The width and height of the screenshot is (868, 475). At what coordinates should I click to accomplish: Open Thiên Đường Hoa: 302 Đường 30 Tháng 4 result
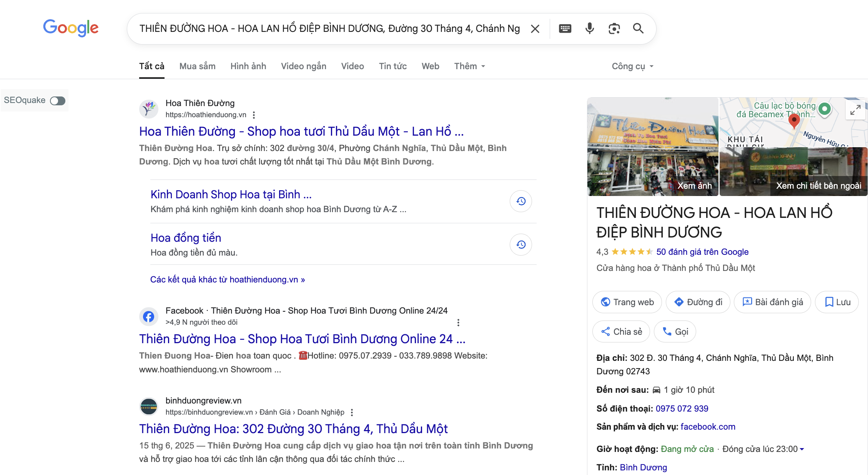click(293, 429)
